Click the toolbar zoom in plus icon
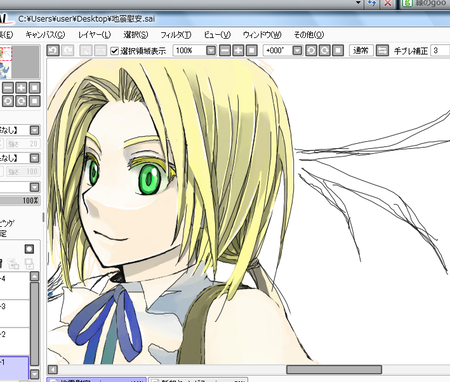450x382 pixels. click(238, 50)
